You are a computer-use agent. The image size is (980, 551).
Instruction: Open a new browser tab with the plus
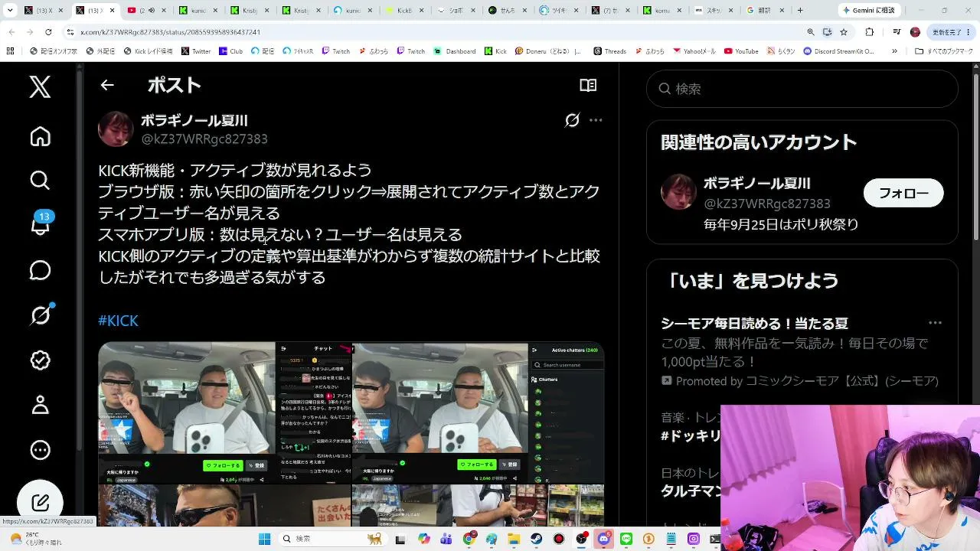point(800,11)
